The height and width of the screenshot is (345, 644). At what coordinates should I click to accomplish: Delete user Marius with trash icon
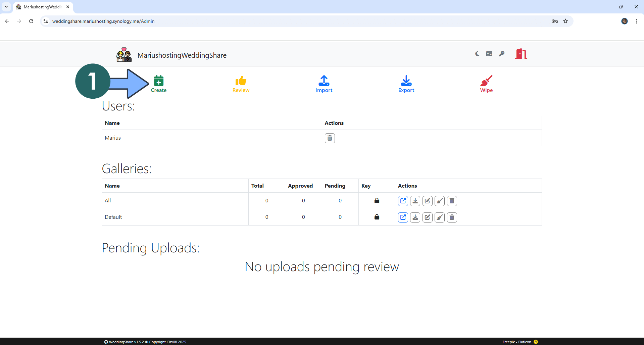click(330, 138)
